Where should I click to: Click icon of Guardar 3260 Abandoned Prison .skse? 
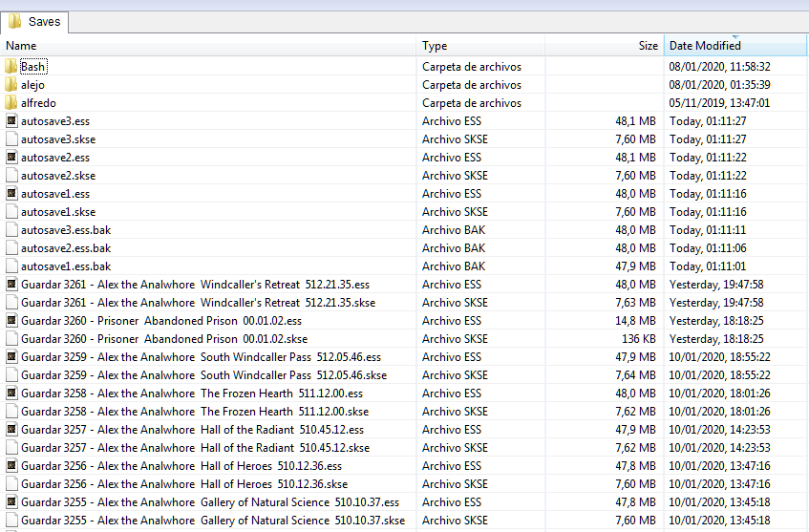click(x=11, y=338)
